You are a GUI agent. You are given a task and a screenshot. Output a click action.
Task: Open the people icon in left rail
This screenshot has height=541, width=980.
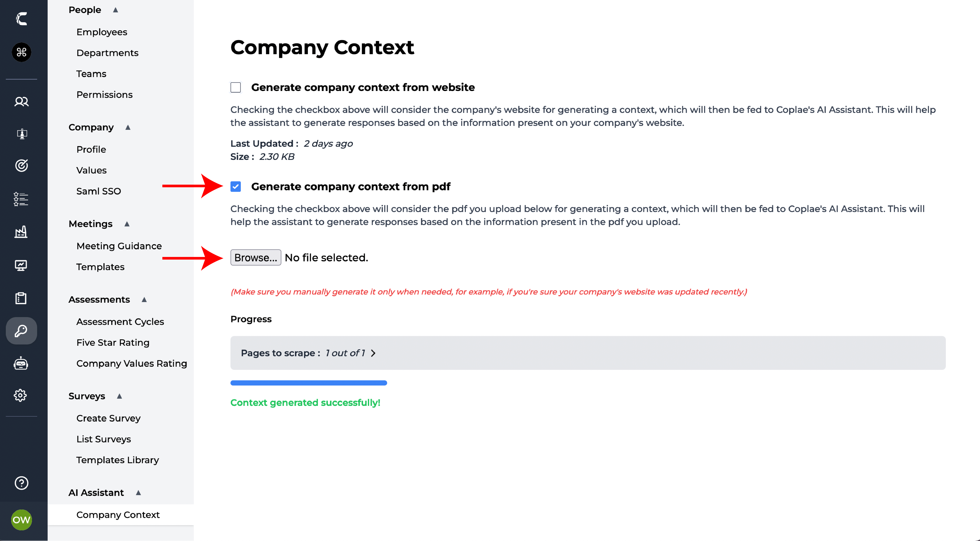(21, 101)
